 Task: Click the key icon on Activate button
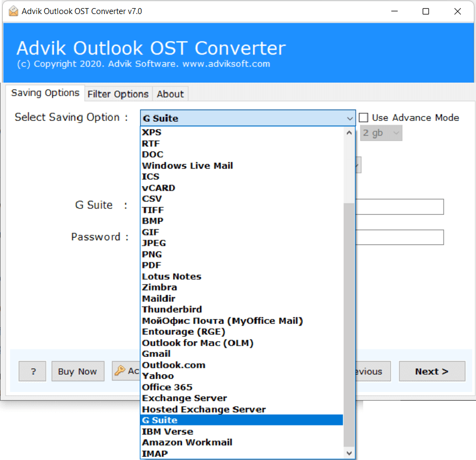(120, 371)
